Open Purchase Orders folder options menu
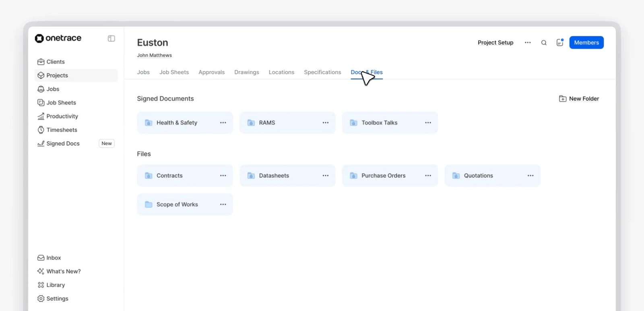The image size is (644, 311). pyautogui.click(x=428, y=176)
